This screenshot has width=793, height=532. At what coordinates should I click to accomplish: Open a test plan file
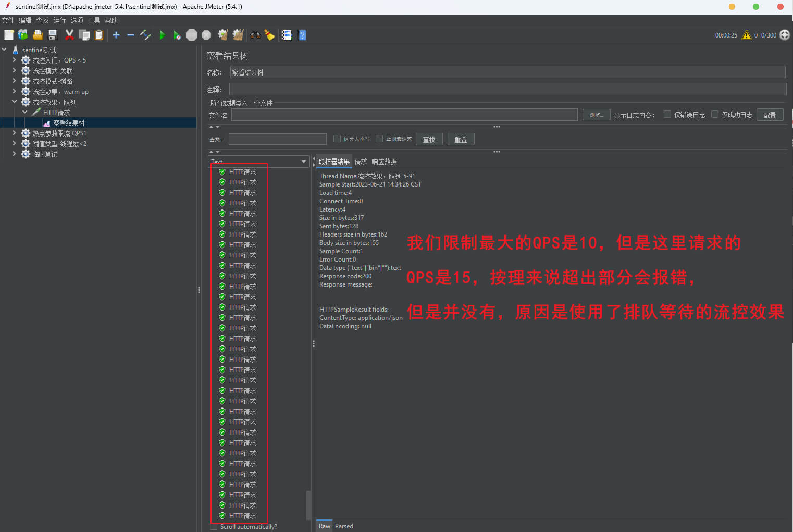click(x=38, y=35)
